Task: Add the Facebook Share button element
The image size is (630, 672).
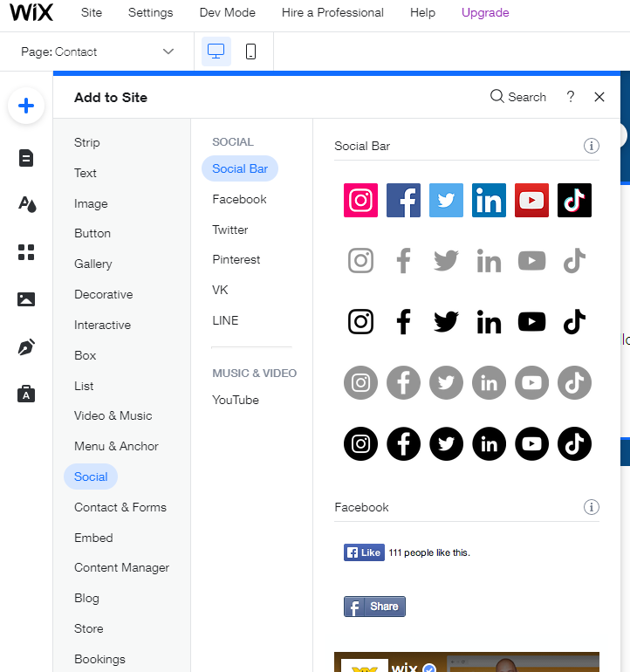Action: click(x=374, y=607)
